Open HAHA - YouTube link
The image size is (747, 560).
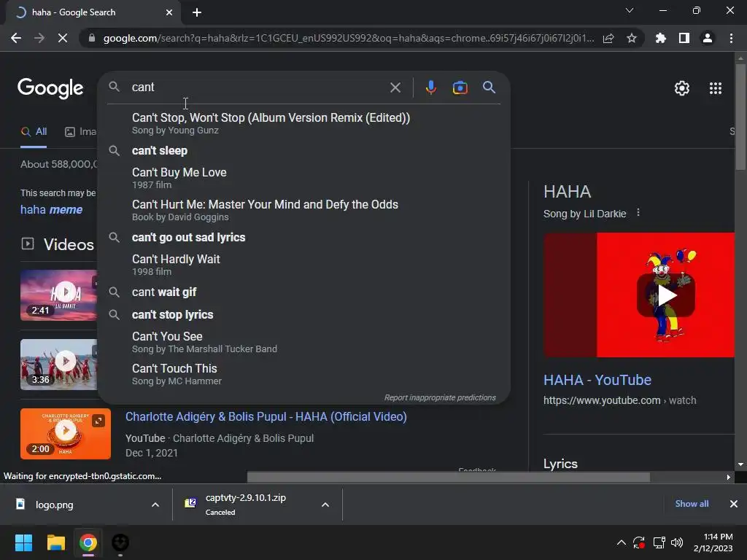pyautogui.click(x=597, y=380)
